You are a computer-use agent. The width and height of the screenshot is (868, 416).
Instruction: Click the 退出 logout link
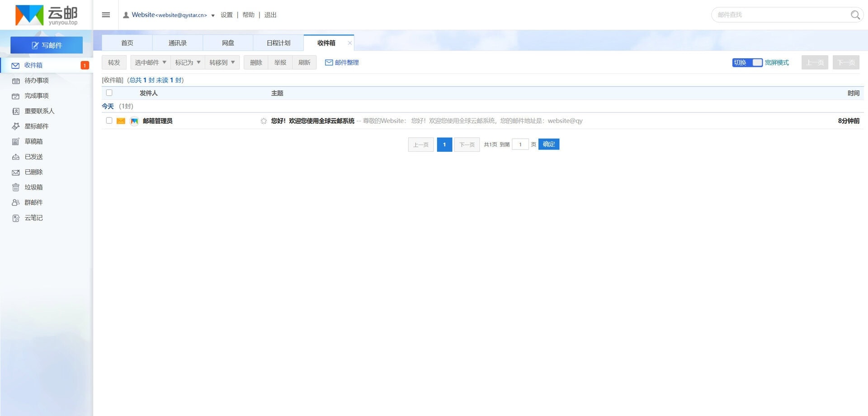[x=270, y=14]
